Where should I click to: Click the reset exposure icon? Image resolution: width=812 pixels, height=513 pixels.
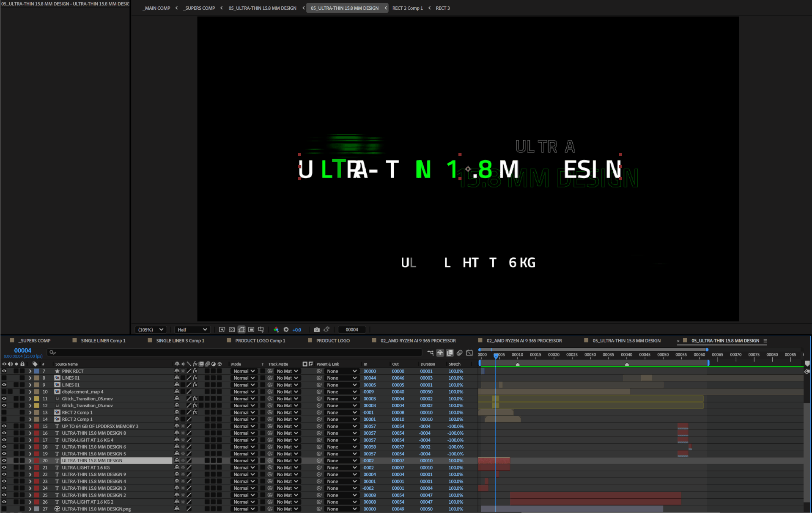click(286, 329)
